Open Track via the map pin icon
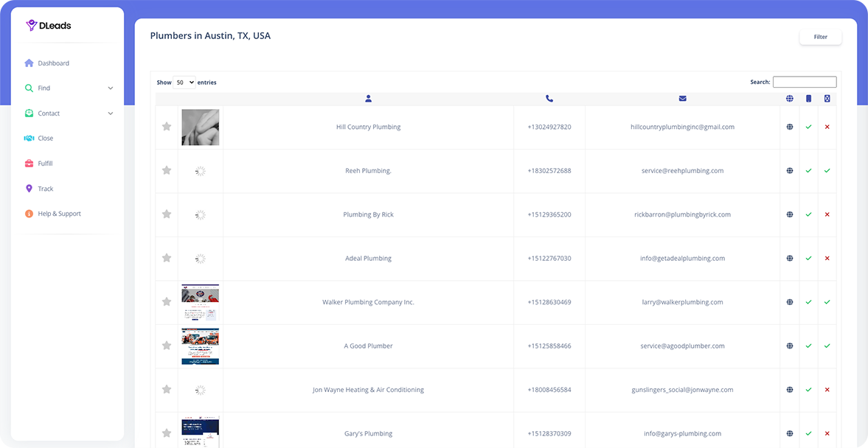The image size is (868, 448). tap(29, 189)
